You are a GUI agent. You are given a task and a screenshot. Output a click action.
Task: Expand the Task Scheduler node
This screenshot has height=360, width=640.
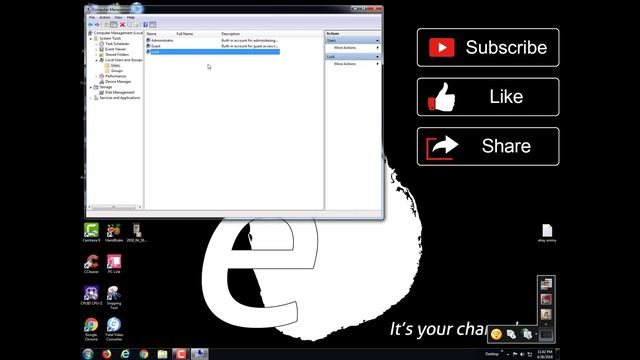[x=97, y=44]
